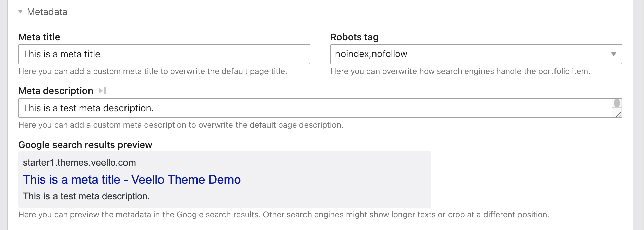Screen dimensions: 644x230
Task: Click the textarea resize handle
Action: click(x=618, y=115)
